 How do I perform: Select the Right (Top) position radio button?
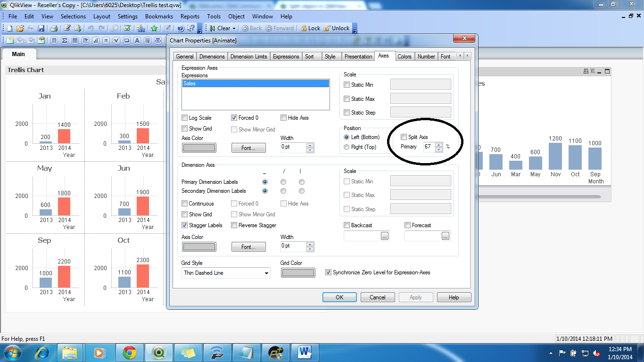pyautogui.click(x=347, y=147)
